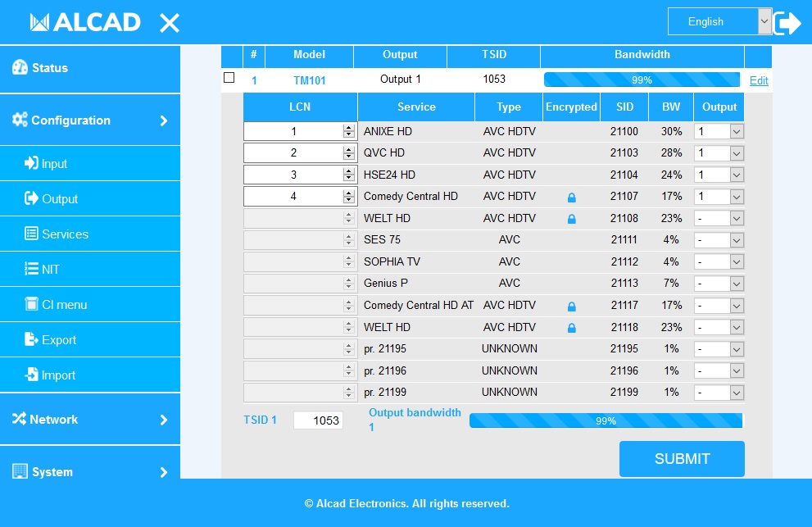Click the SOPHIA TV service name

point(392,262)
